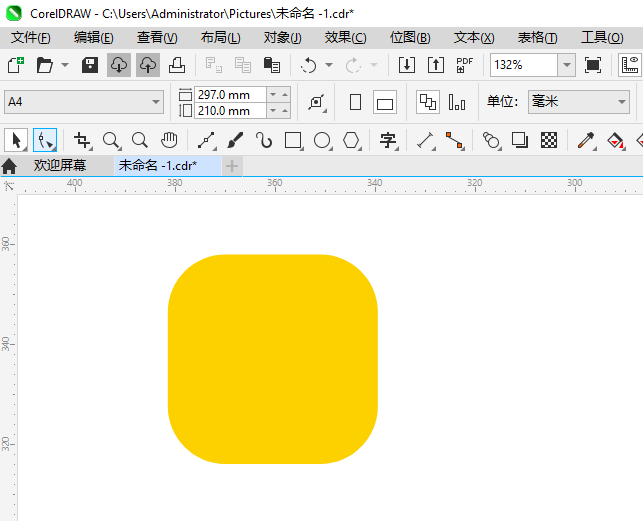This screenshot has height=521, width=643.
Task: Select the Drop Shadow tool
Action: coord(520,140)
